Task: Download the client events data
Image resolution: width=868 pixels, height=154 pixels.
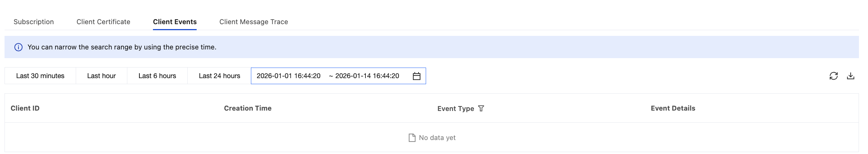Action: [x=850, y=76]
